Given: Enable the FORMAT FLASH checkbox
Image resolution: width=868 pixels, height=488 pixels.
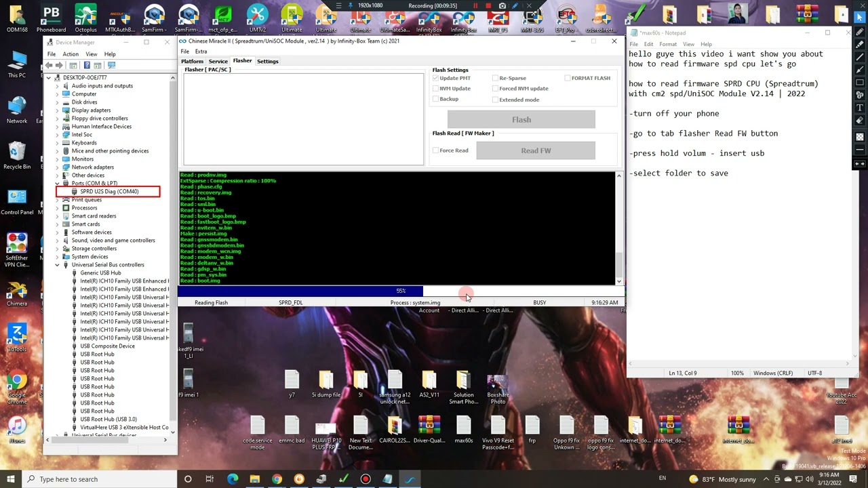Looking at the screenshot, I should coord(567,78).
